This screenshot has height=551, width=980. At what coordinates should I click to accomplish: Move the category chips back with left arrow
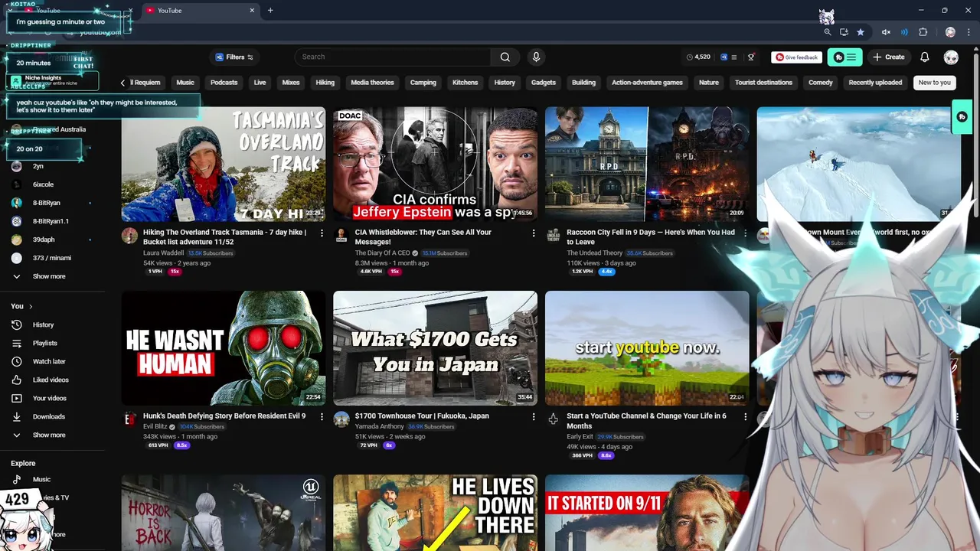tap(122, 83)
